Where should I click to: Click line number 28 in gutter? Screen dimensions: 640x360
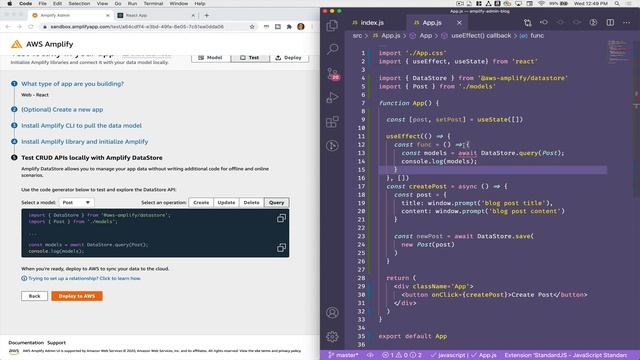pos(361,278)
